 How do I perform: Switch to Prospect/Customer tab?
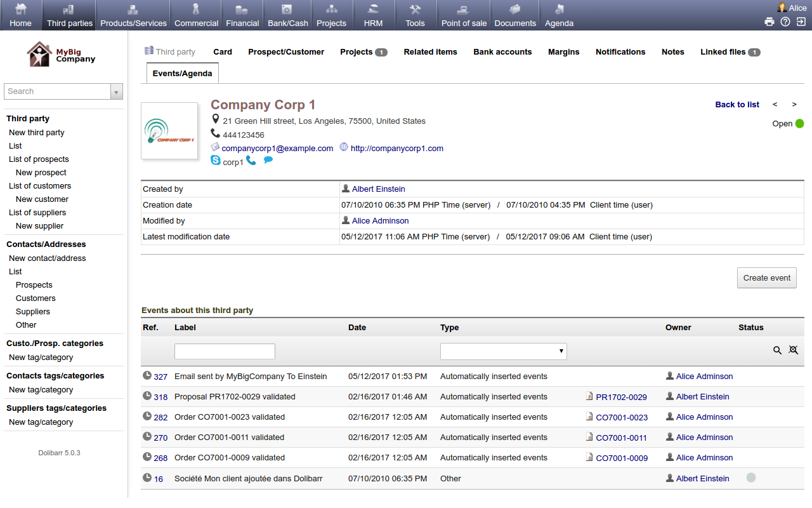pos(286,52)
